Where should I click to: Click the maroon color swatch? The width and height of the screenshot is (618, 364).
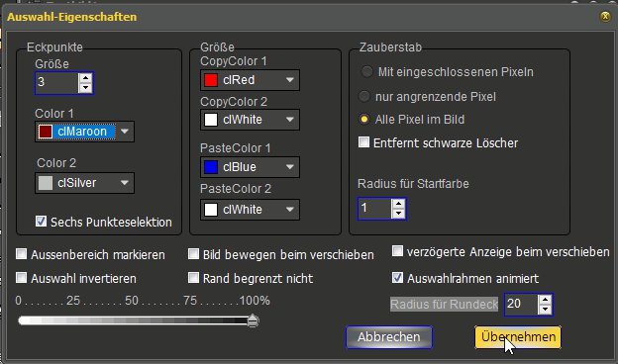[46, 132]
